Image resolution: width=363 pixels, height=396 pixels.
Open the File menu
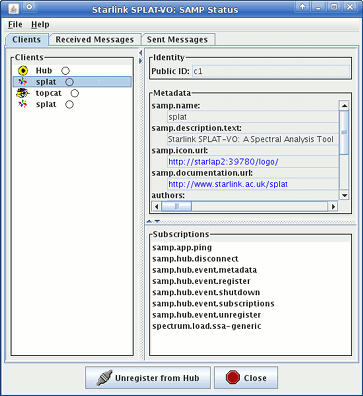[15, 25]
